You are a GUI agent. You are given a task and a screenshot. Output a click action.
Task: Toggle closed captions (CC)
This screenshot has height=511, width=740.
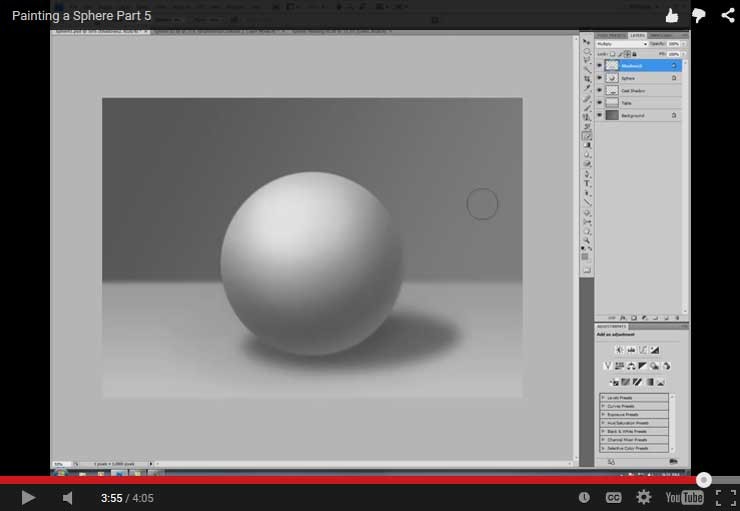point(613,497)
